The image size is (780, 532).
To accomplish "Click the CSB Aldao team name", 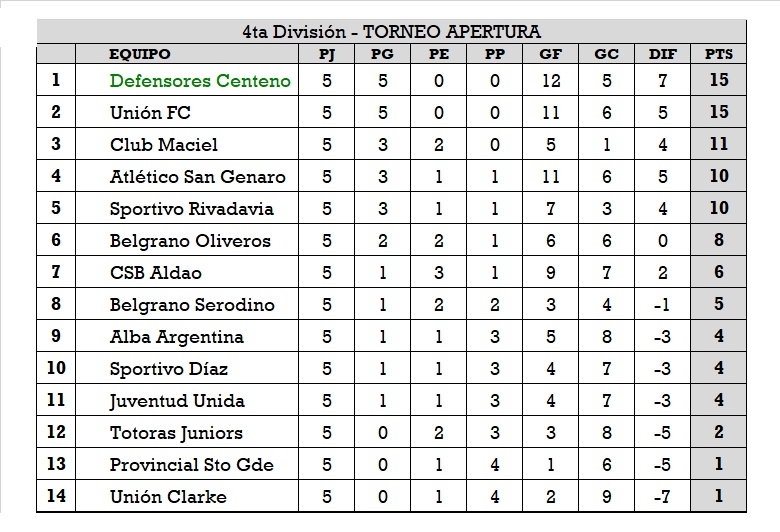I will (x=156, y=273).
